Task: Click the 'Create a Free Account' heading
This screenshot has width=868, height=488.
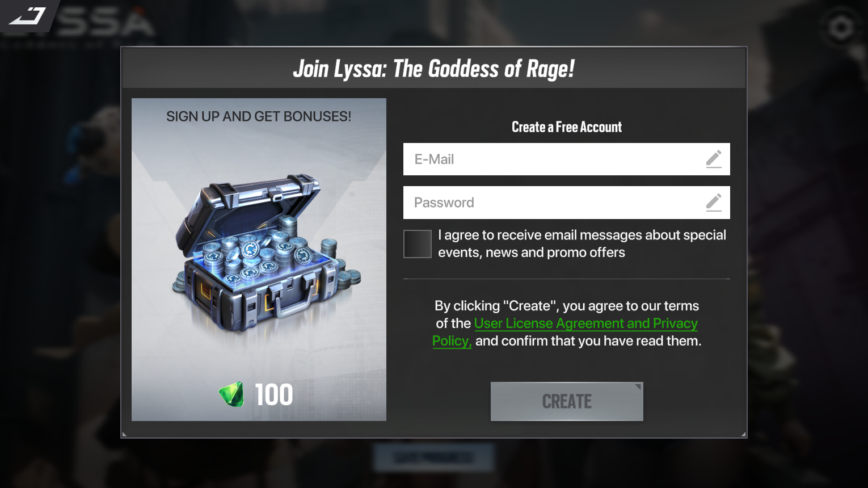Action: 567,127
